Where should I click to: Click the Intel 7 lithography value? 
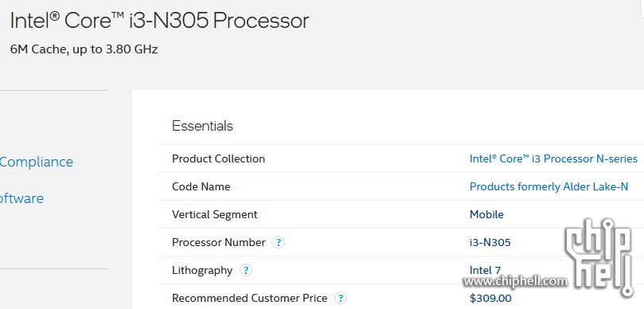pyautogui.click(x=485, y=271)
